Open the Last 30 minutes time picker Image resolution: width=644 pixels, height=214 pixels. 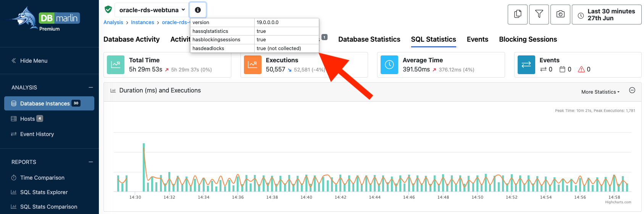tap(607, 15)
